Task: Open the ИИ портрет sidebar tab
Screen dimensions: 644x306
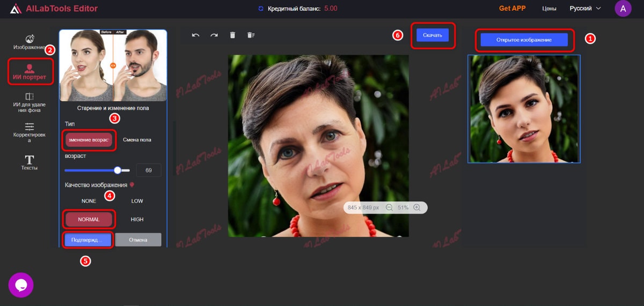Action: 30,72
